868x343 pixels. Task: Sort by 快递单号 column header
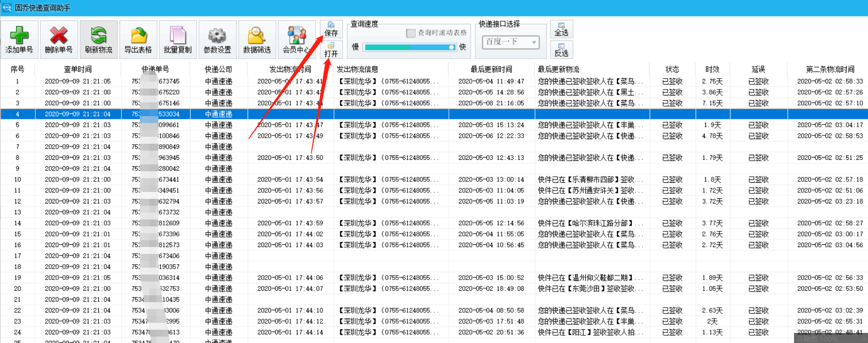coord(155,69)
